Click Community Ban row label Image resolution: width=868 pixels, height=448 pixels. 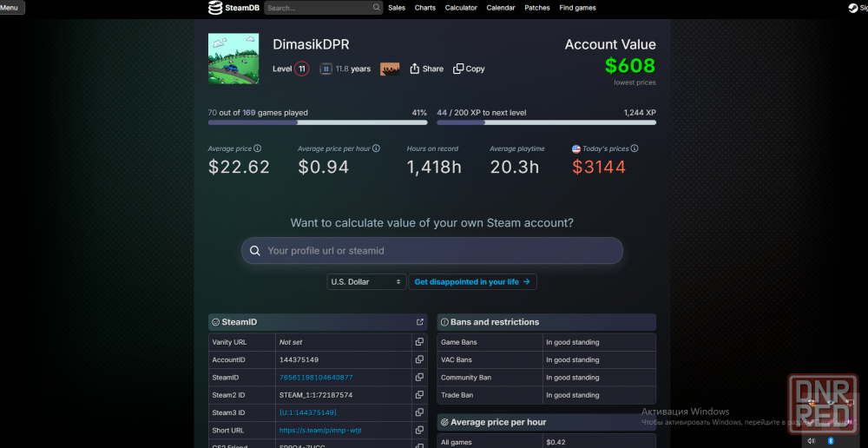point(465,378)
